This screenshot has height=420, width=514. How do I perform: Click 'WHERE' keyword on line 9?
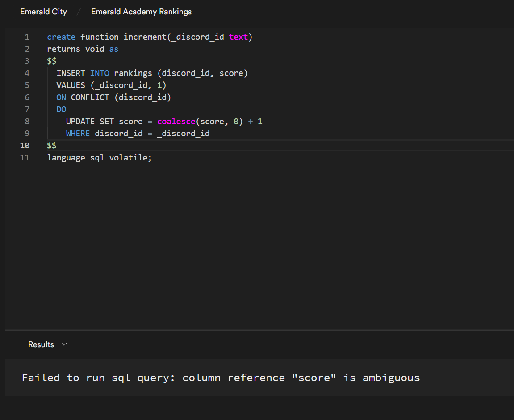point(78,134)
